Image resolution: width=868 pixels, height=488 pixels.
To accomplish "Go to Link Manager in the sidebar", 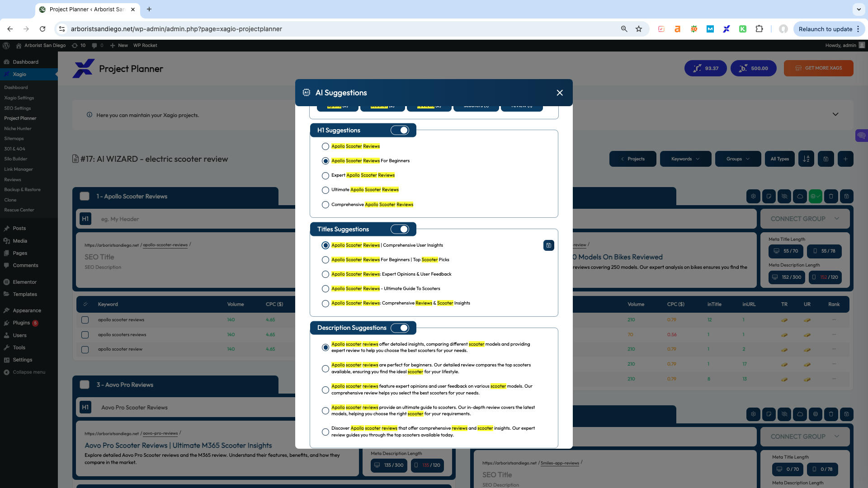I will click(x=19, y=169).
